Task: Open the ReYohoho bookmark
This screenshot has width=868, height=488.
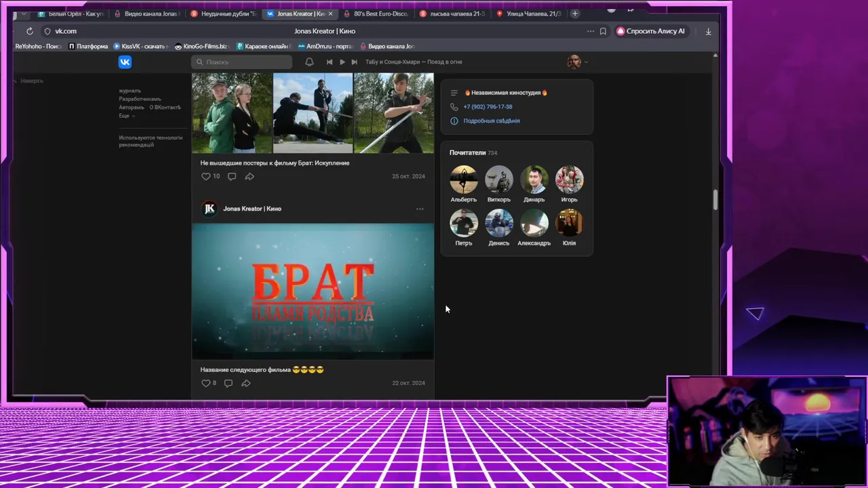Action: click(x=38, y=46)
